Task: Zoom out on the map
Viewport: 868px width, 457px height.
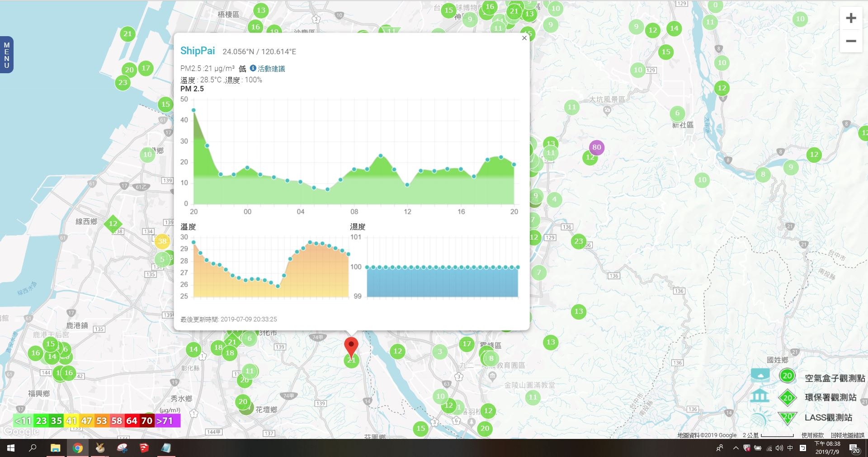Action: 851,41
